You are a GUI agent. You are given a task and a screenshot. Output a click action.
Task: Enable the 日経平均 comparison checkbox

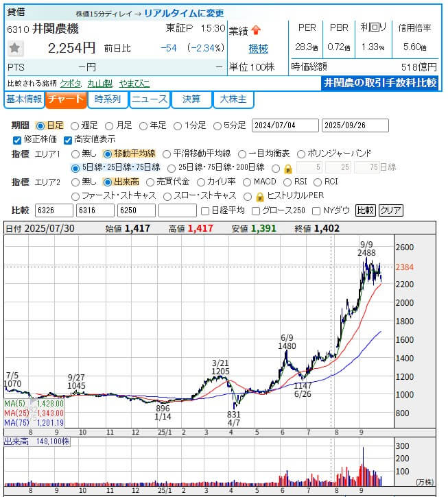coord(205,210)
